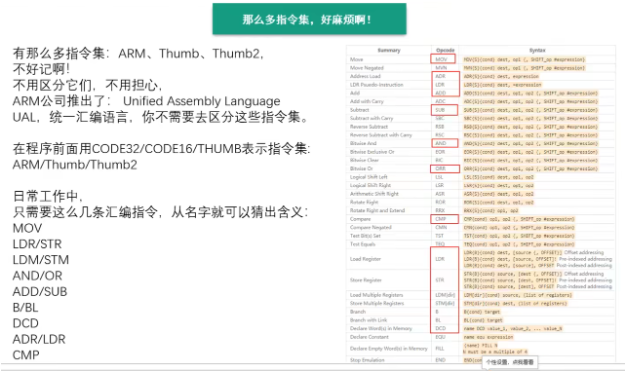Screen dimensions: 625x371
Task: Click the Test Equals row label
Action: click(x=363, y=244)
